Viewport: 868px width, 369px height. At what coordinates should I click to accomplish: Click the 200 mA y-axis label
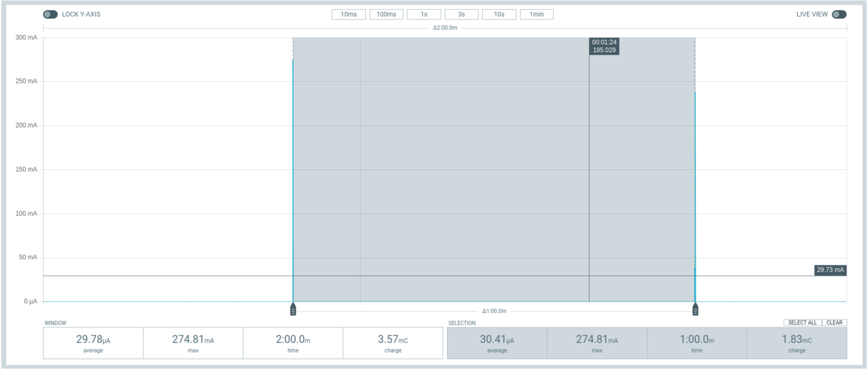(x=26, y=125)
